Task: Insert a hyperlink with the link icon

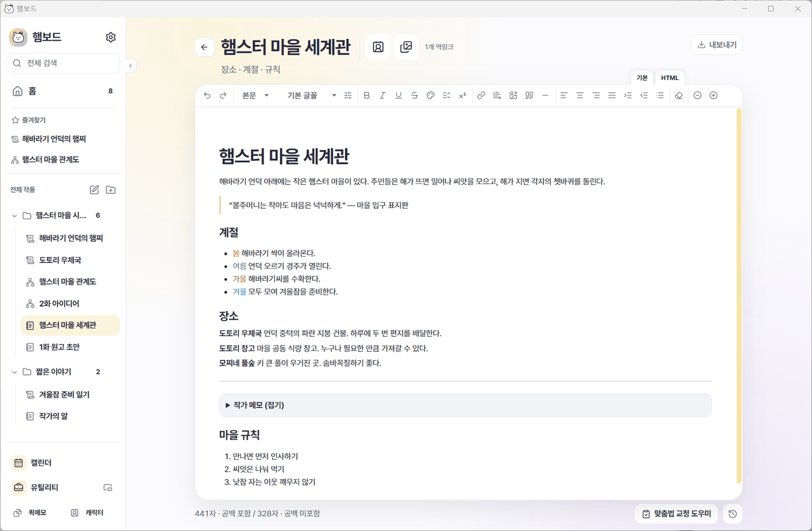Action: (481, 96)
